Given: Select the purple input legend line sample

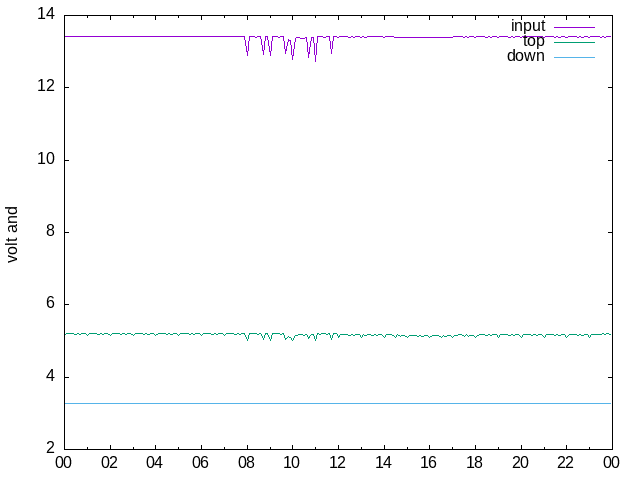Looking at the screenshot, I should coord(574,26).
